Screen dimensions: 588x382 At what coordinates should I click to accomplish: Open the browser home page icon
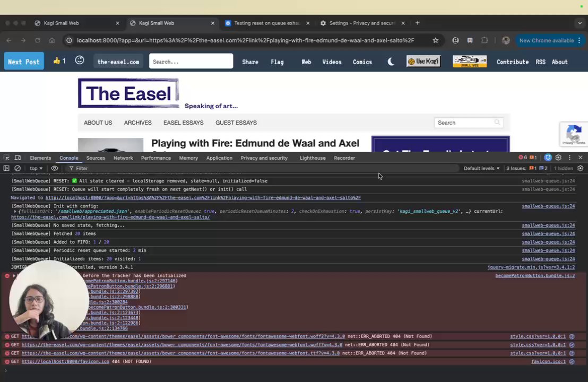(x=52, y=40)
